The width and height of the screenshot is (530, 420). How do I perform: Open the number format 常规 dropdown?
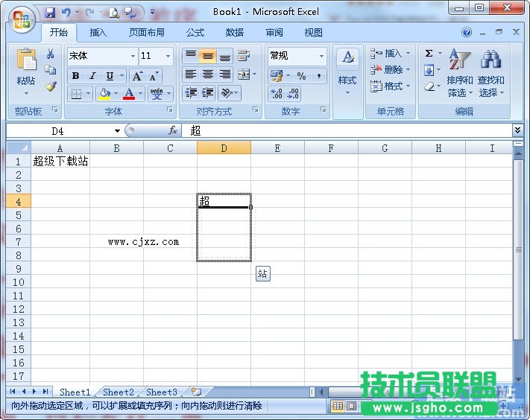321,56
